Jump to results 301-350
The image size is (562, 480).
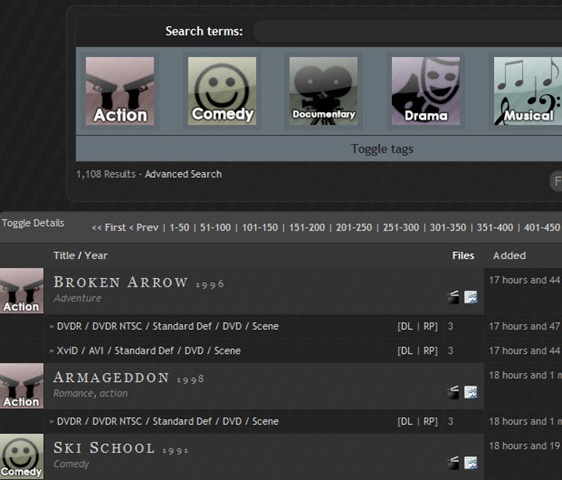point(448,227)
